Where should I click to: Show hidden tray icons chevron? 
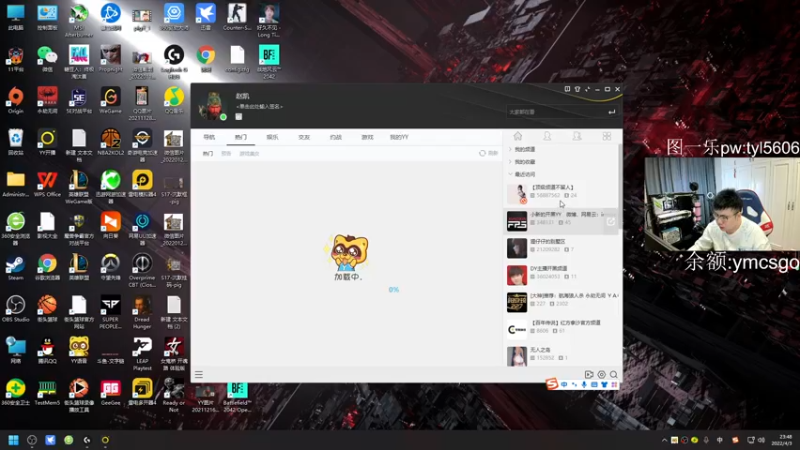(x=664, y=440)
